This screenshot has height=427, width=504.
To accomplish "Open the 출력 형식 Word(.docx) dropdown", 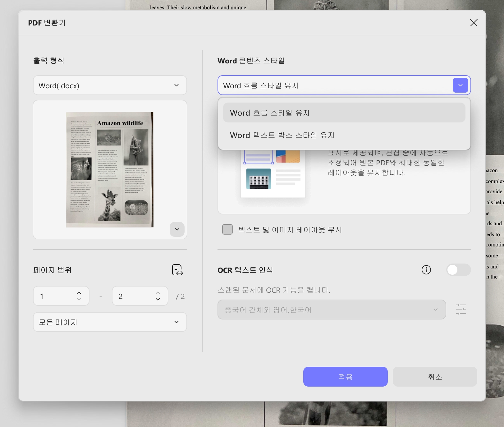I will coord(110,85).
